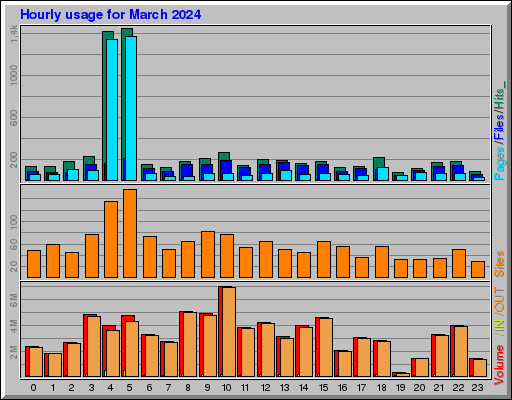Click the "6M" volume axis label

13,300
